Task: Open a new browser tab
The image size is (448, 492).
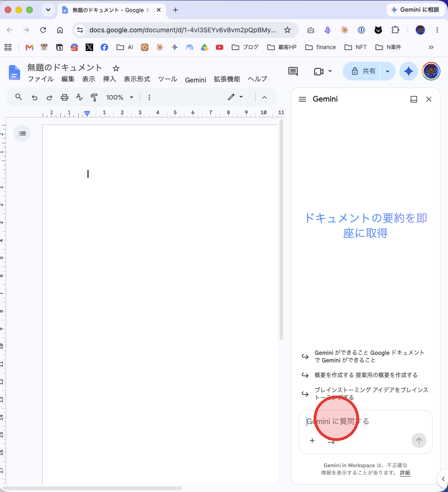Action: click(176, 10)
